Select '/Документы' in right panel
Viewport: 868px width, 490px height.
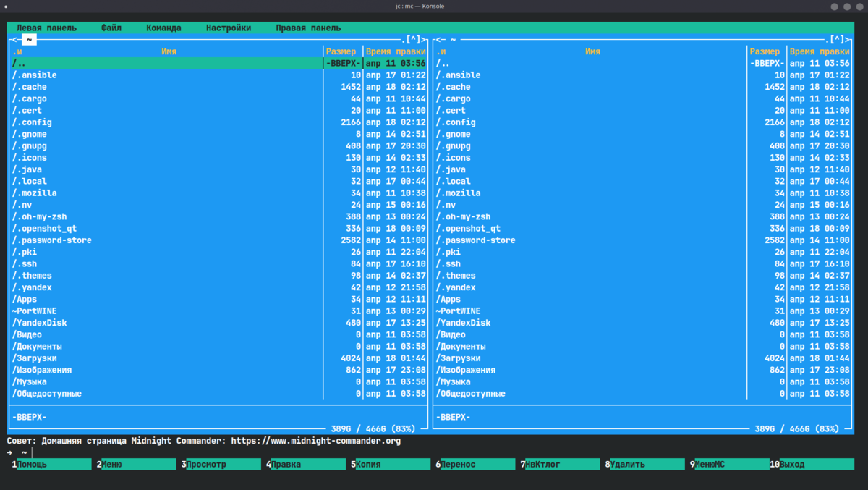[x=643, y=347]
